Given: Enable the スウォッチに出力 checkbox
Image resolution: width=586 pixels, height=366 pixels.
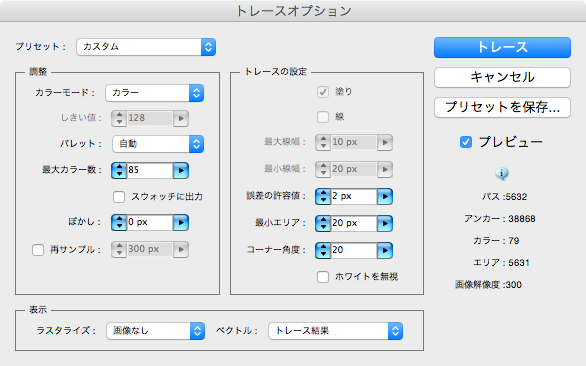Looking at the screenshot, I should coord(119,197).
